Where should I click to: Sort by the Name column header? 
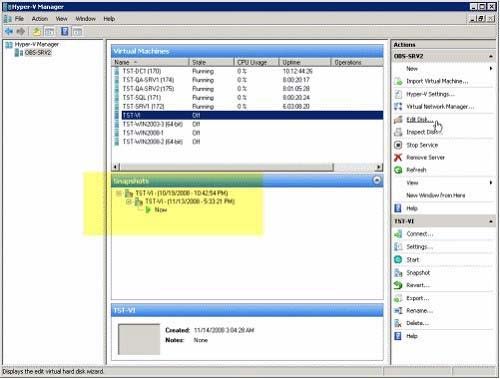pos(150,62)
